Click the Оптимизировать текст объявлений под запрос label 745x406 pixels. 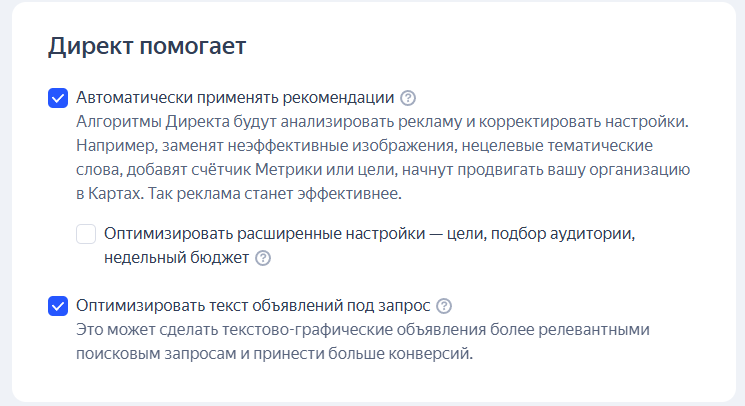click(x=253, y=305)
